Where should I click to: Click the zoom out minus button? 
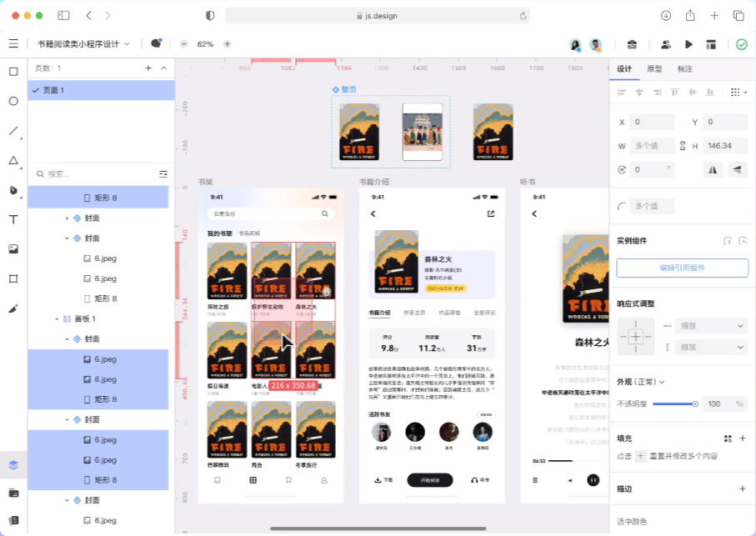pos(183,44)
